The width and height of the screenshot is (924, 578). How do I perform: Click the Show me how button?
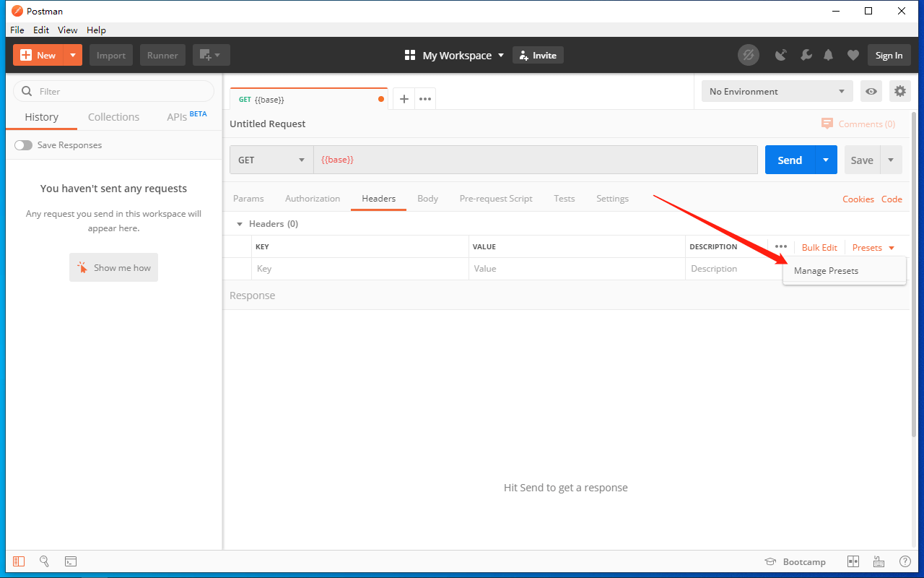pos(113,267)
